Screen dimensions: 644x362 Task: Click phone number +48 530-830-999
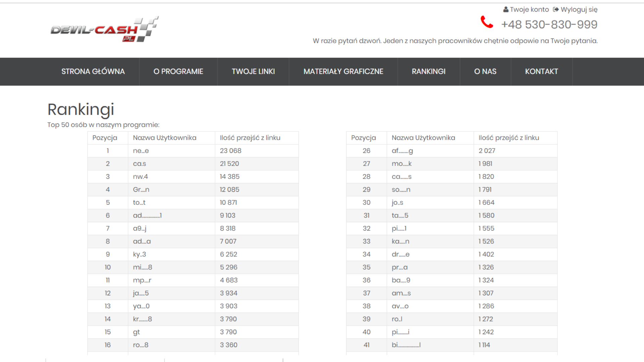pyautogui.click(x=549, y=24)
